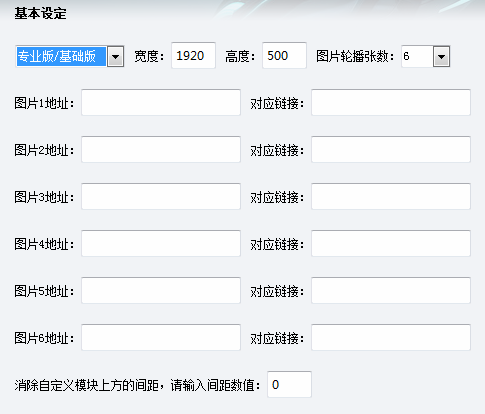Click the 宽度 input showing 1920
The width and height of the screenshot is (485, 414).
[x=193, y=55]
